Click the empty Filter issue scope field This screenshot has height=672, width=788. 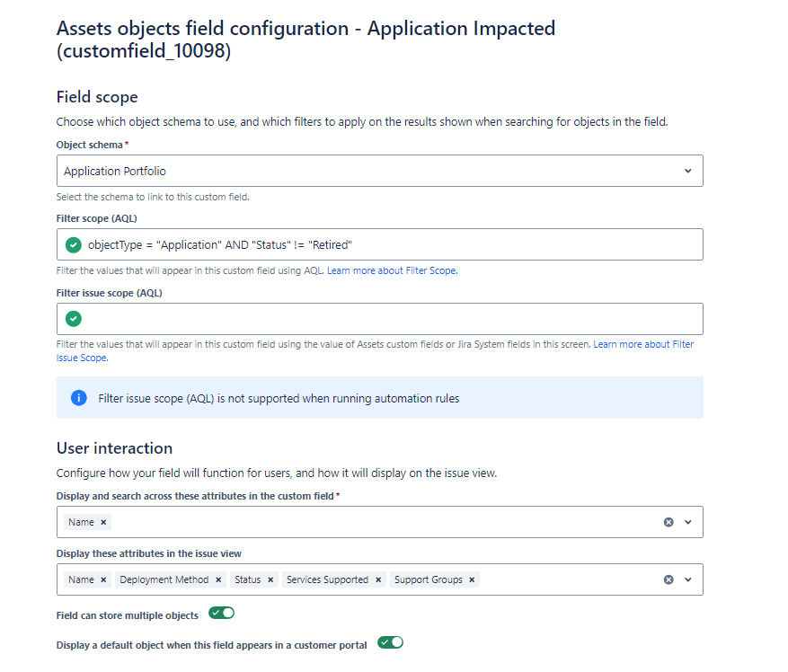click(x=386, y=319)
